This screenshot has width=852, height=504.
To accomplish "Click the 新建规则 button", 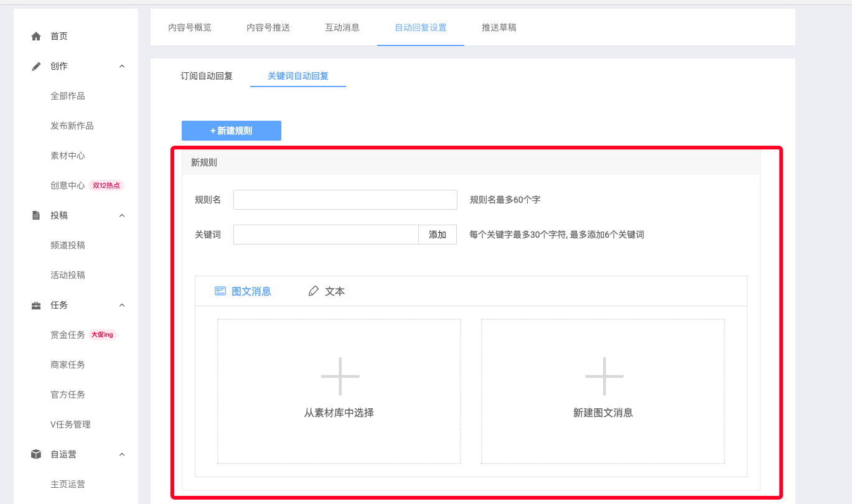I will coord(232,131).
